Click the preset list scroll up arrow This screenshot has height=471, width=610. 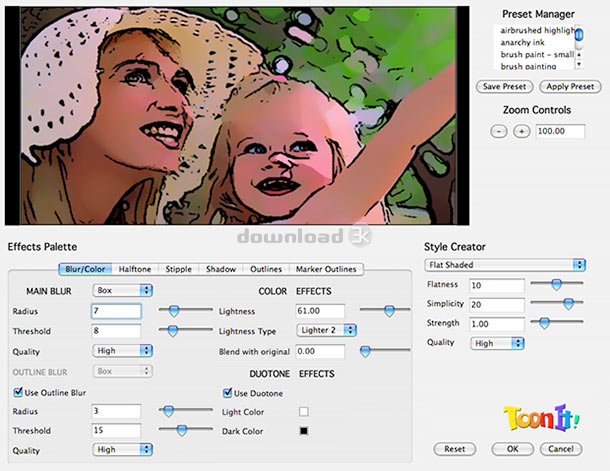coord(579,55)
